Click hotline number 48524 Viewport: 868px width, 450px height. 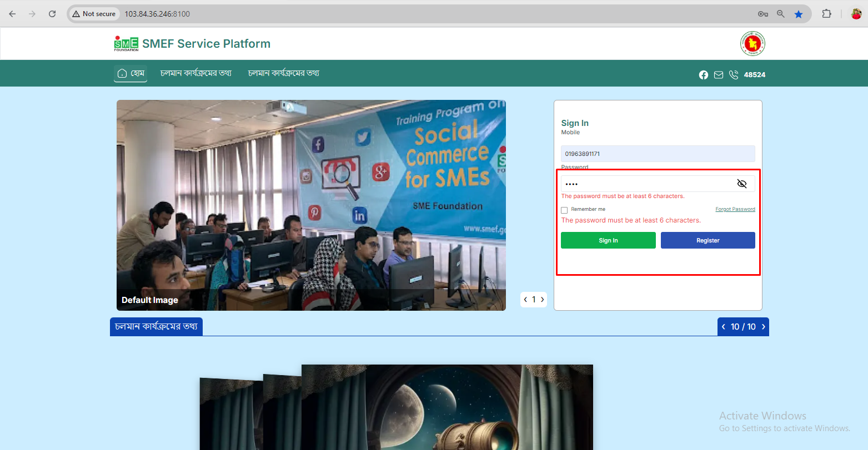coord(755,75)
